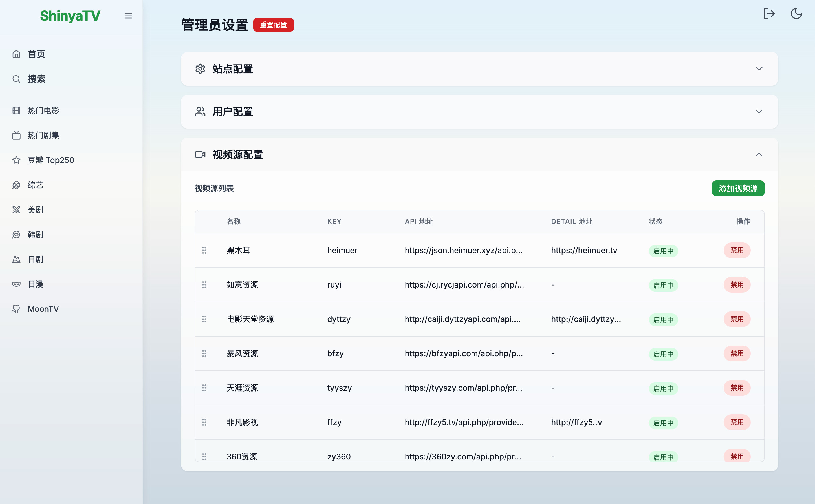
Task: Expand the 用户配置 section
Action: click(x=479, y=112)
